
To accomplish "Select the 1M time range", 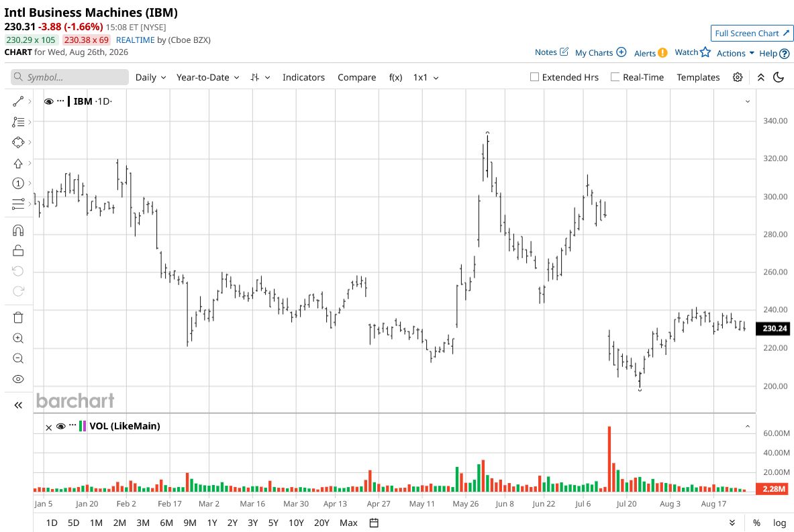I will [x=96, y=523].
